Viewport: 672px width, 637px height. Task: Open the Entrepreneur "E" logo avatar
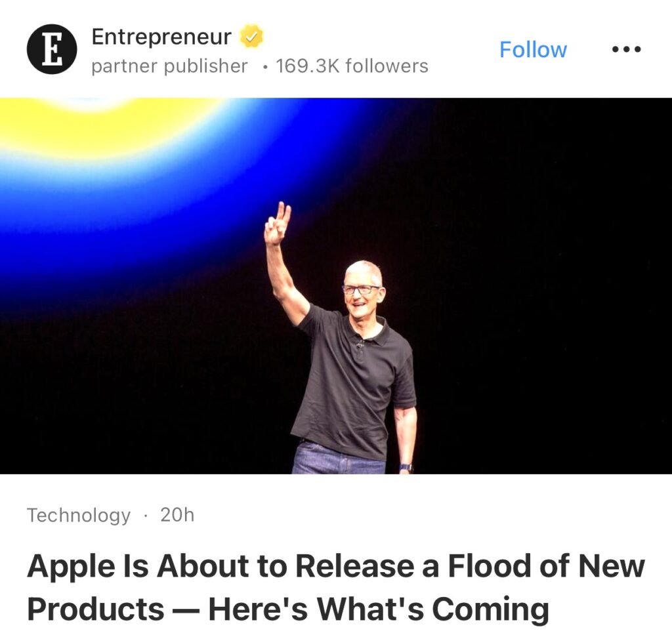pyautogui.click(x=52, y=49)
